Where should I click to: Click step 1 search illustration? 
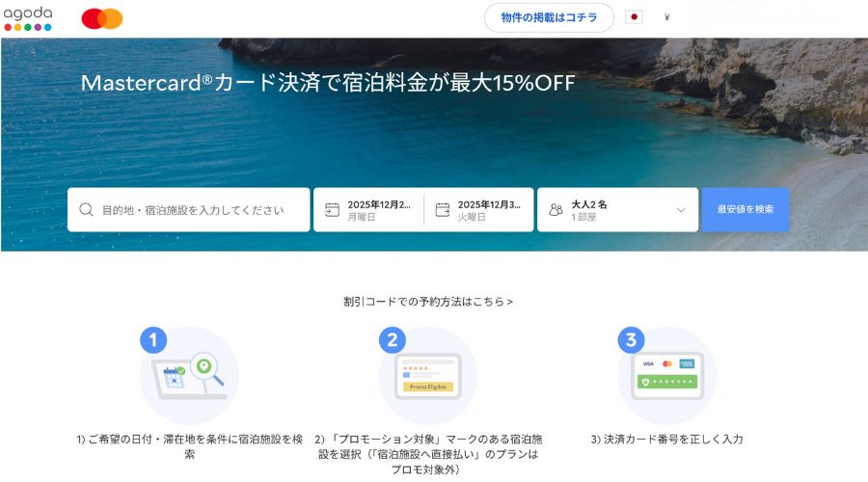coord(189,376)
